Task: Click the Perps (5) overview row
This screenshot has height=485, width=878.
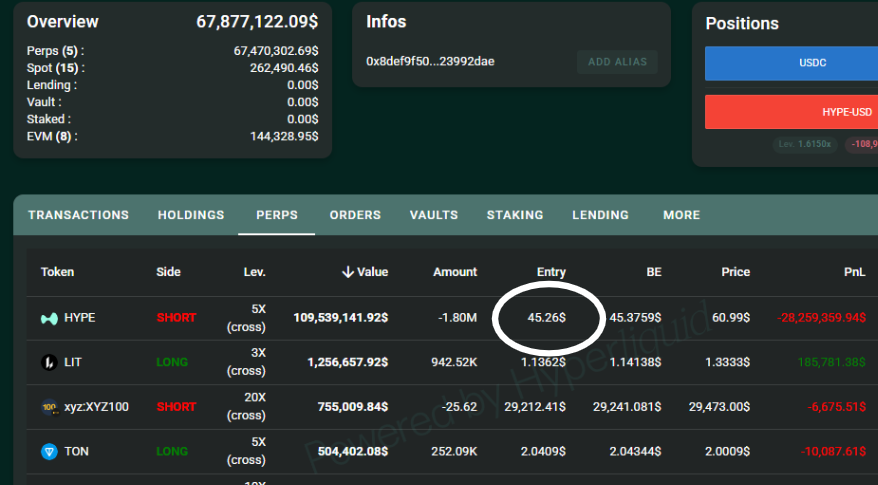Action: (172, 51)
